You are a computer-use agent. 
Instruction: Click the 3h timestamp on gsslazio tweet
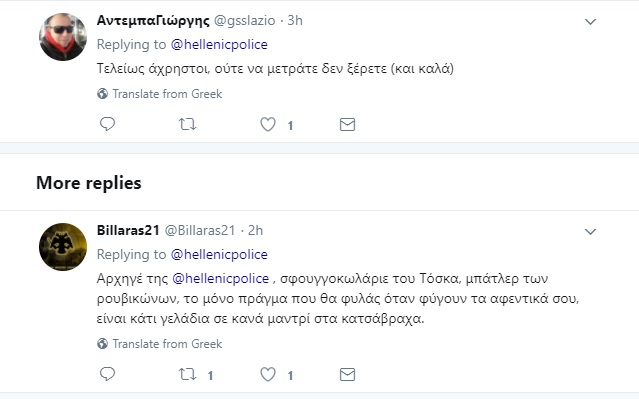coord(295,20)
